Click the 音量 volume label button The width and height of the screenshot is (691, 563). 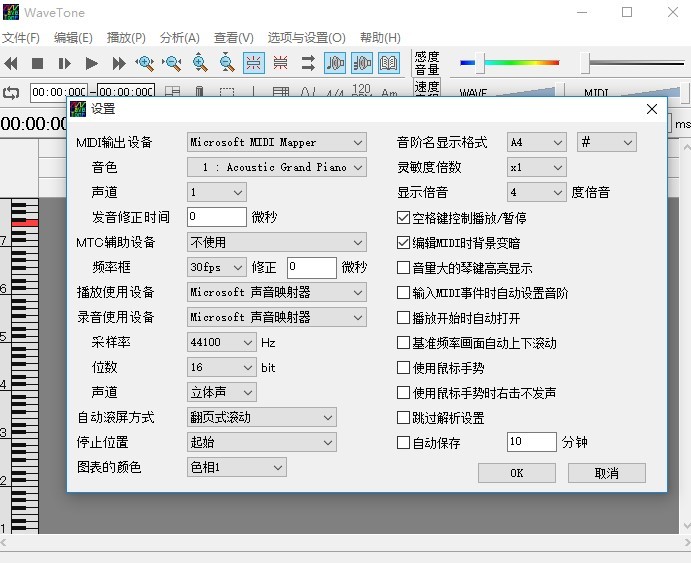coord(427,70)
